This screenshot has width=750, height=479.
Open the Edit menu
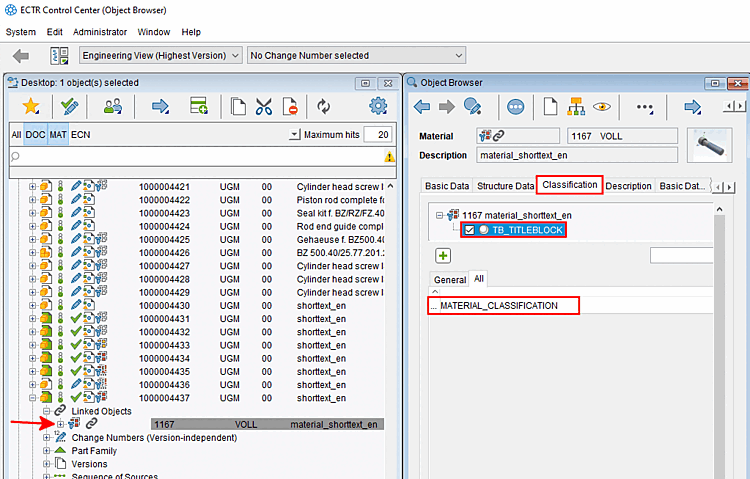[x=55, y=32]
